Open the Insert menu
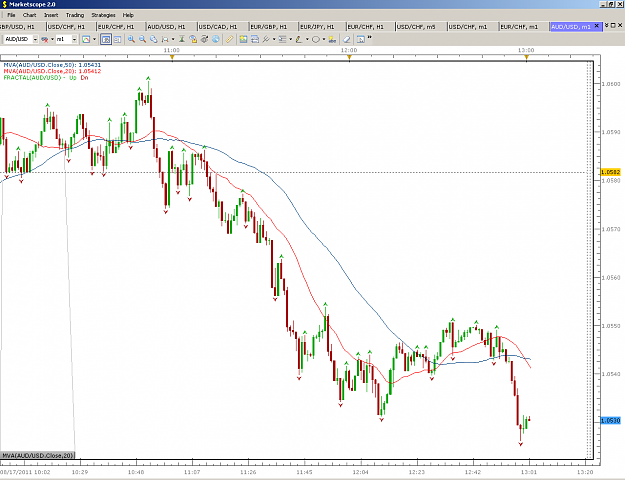The width and height of the screenshot is (625, 480). (51, 15)
